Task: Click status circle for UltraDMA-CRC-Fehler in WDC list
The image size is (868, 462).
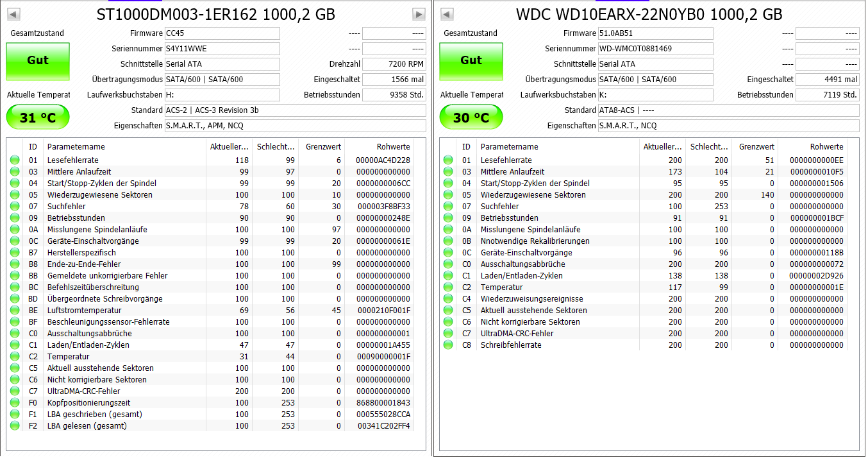Action: click(448, 334)
